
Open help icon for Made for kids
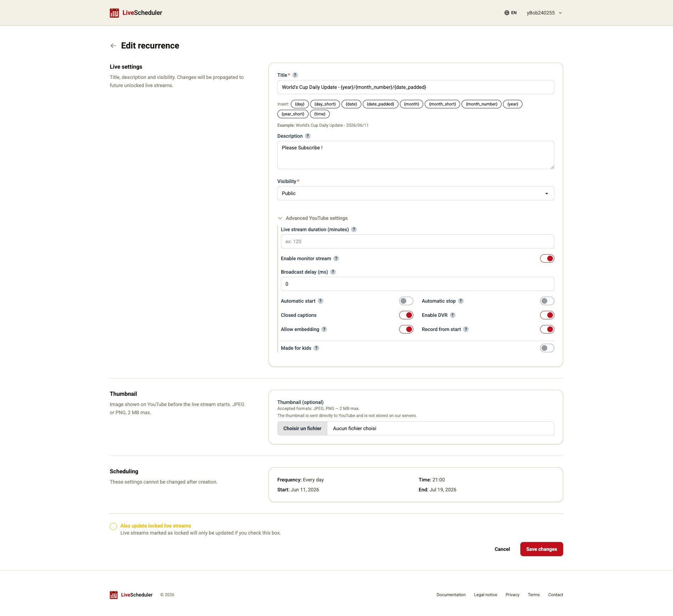coord(316,348)
